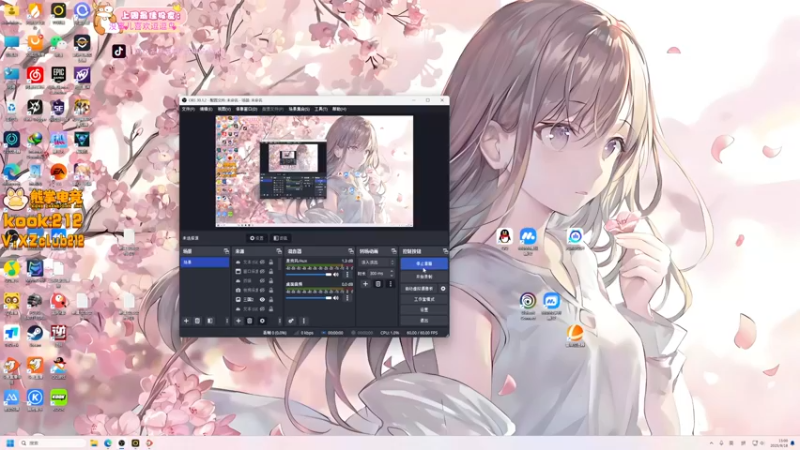Remove transition with trash icon
800x450 pixels.
[x=378, y=284]
